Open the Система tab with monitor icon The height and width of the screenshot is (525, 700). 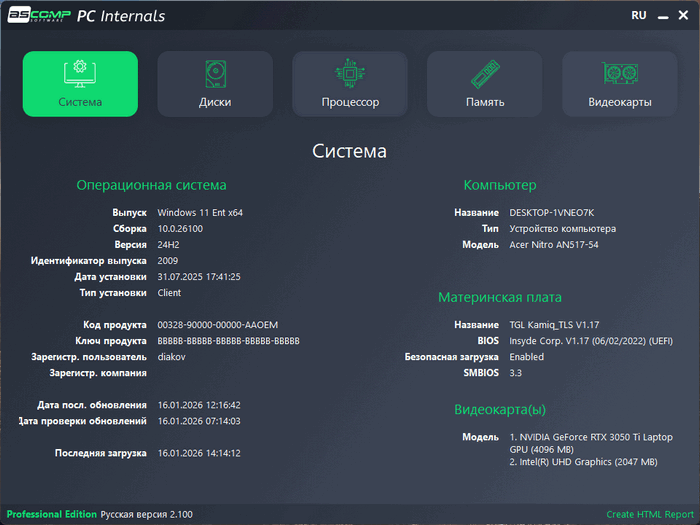coord(80,84)
